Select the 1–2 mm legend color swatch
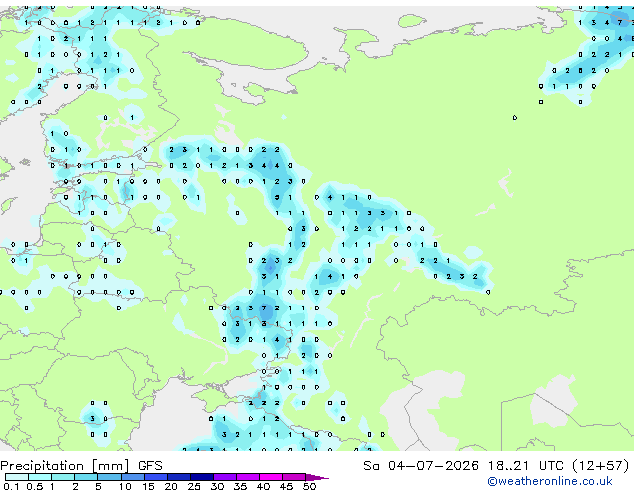 [63, 477]
